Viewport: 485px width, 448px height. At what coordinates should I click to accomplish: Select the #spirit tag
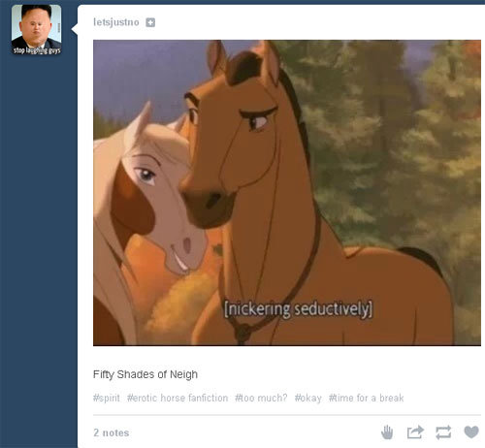click(x=107, y=398)
